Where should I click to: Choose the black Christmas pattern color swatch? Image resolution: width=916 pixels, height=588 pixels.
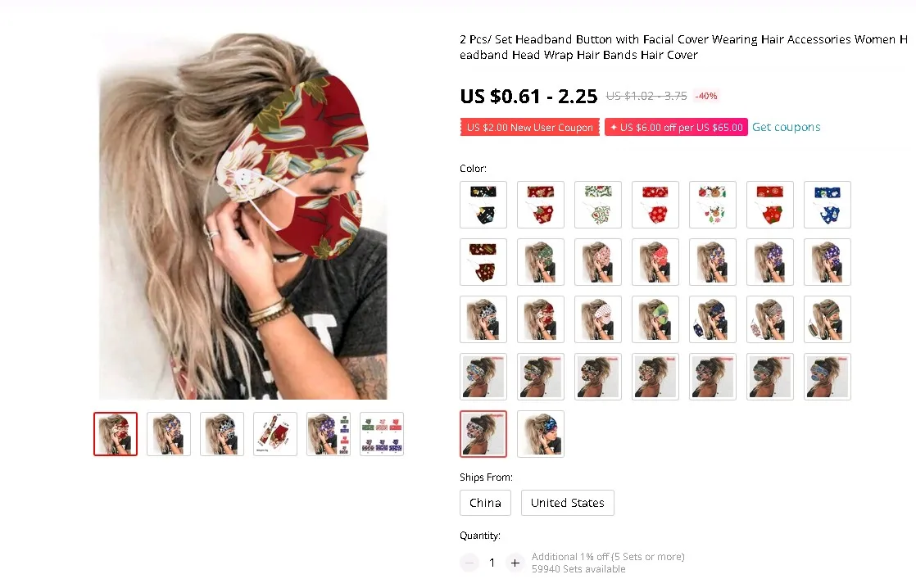point(483,205)
